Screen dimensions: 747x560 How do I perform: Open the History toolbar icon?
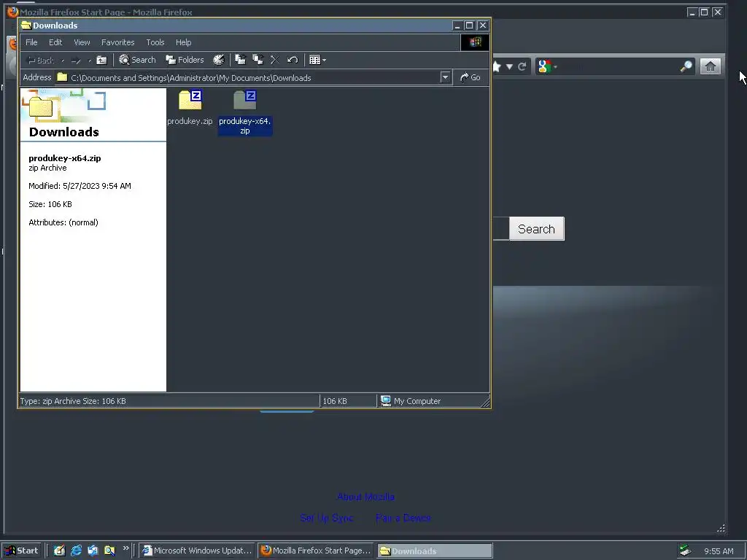pyautogui.click(x=219, y=60)
